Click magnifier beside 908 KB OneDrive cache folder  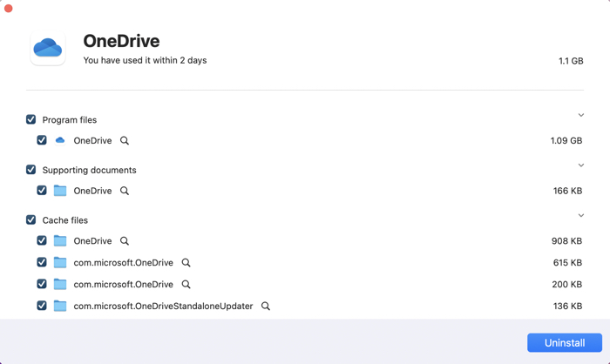coord(125,241)
